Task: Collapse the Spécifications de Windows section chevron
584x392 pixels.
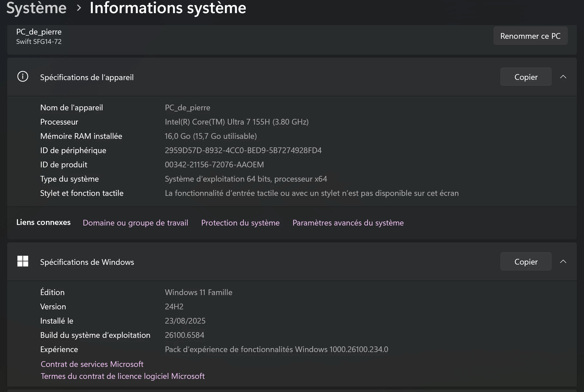Action: coord(563,261)
